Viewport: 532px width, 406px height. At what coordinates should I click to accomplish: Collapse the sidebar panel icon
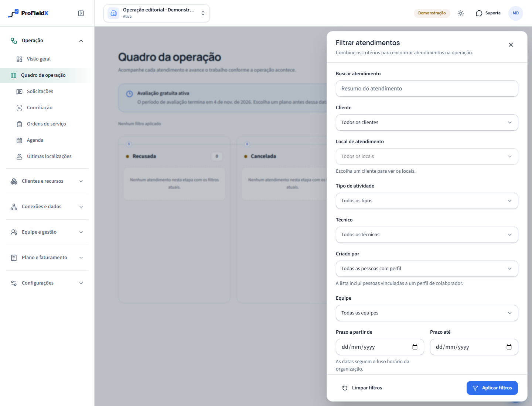[x=81, y=13]
